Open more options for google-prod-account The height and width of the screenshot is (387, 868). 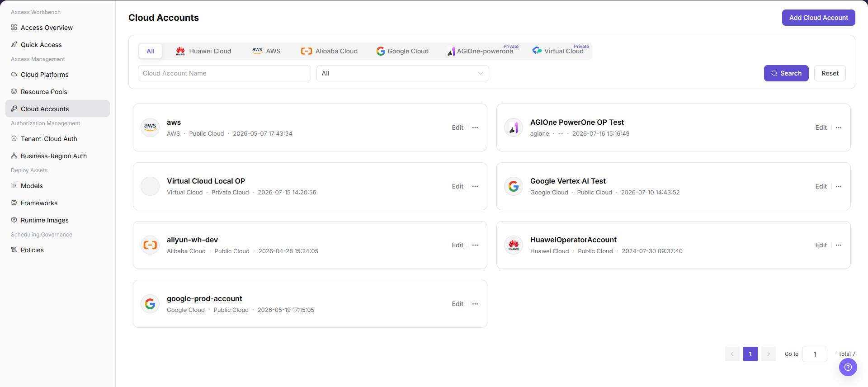(x=475, y=304)
